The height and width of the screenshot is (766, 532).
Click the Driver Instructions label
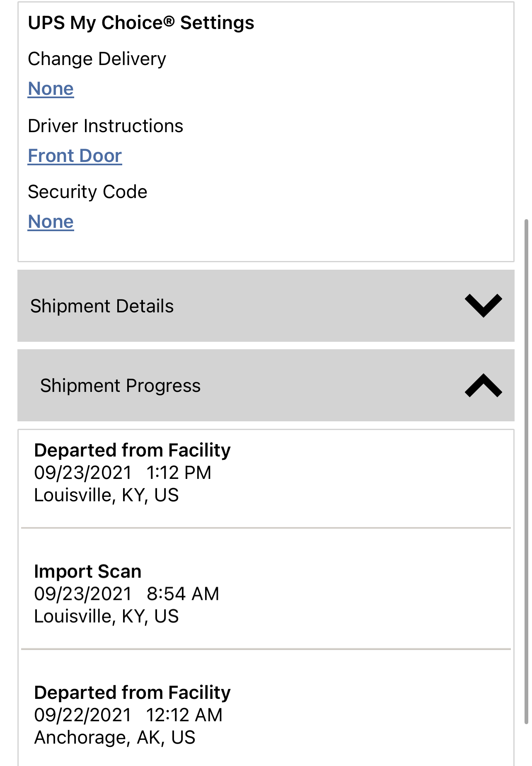(105, 126)
